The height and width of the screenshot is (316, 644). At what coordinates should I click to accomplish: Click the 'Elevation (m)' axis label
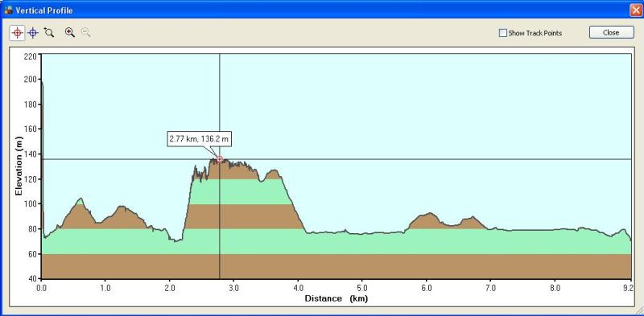(19, 166)
